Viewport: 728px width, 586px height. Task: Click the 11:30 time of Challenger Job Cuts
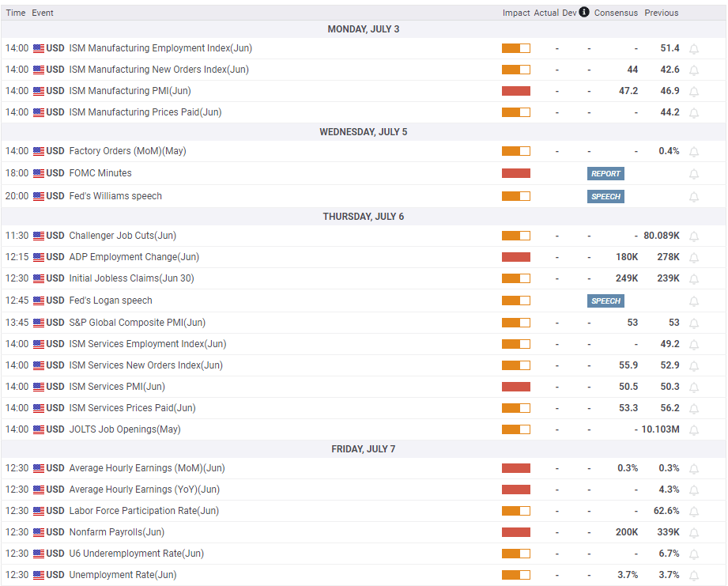click(x=17, y=236)
